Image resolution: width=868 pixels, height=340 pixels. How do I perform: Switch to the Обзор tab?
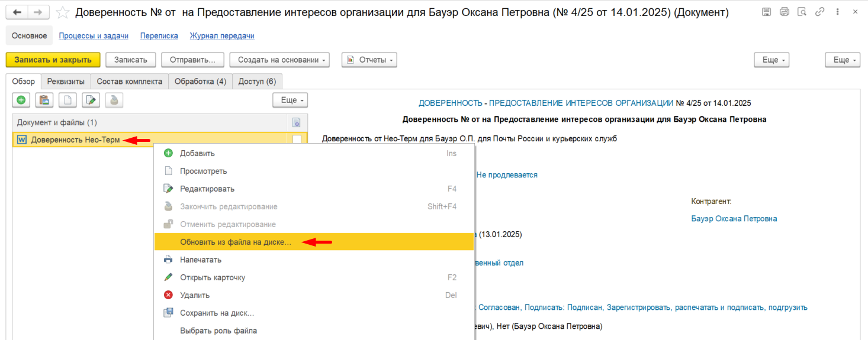click(x=24, y=82)
